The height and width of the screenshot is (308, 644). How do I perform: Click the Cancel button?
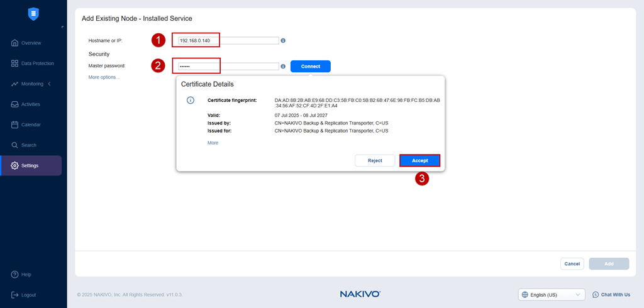pos(572,263)
